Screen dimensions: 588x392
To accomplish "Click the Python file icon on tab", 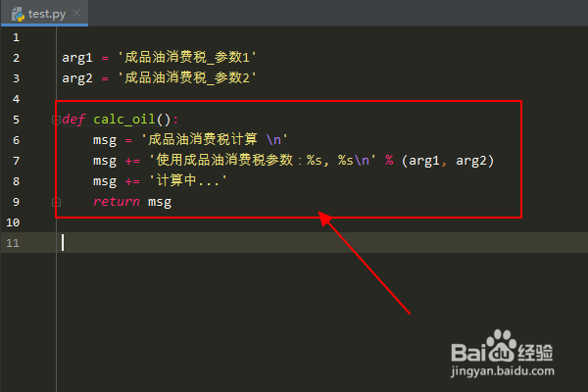I will click(18, 15).
